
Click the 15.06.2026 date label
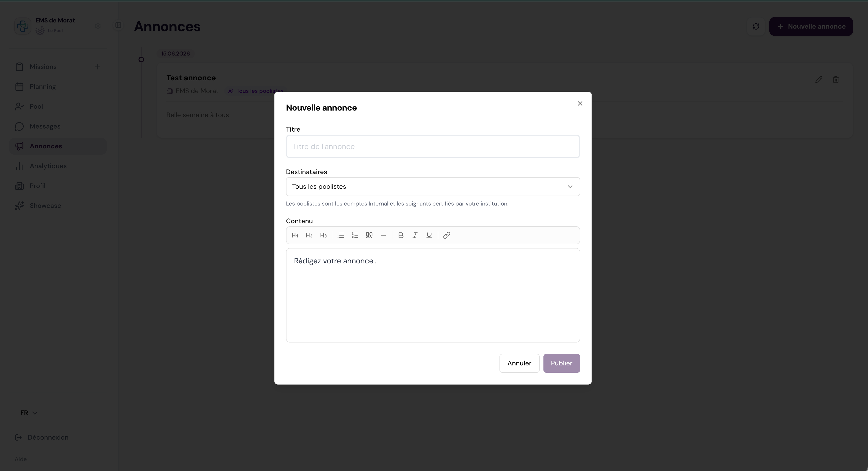[x=175, y=54]
